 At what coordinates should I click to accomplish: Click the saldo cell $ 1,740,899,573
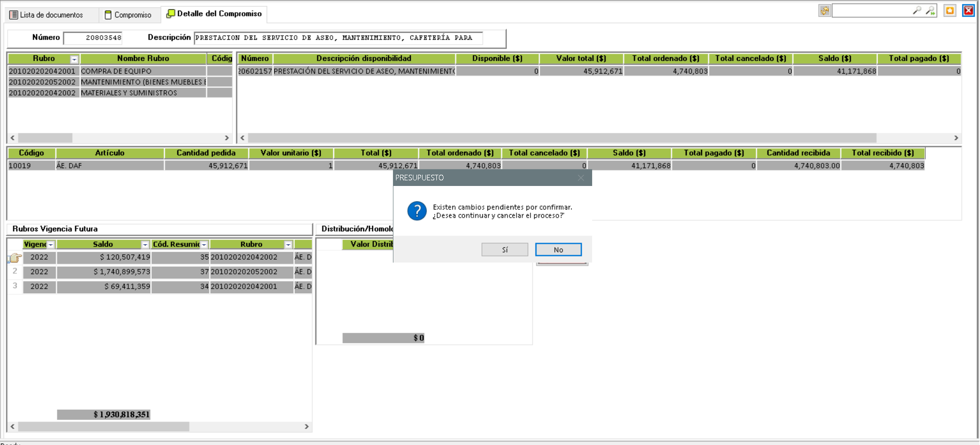pos(104,272)
